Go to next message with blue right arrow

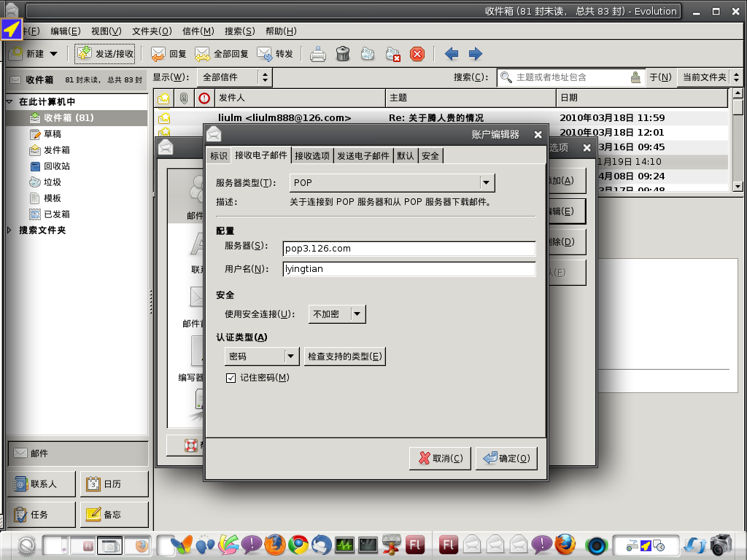coord(476,54)
